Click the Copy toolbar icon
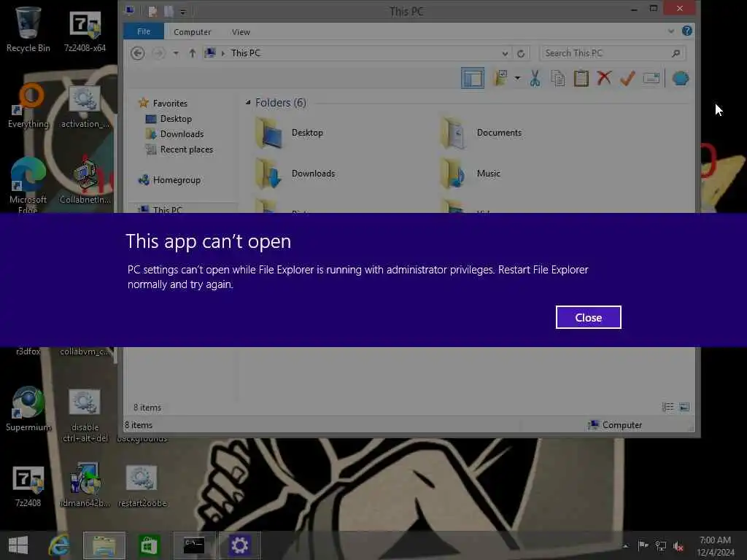 [x=558, y=78]
